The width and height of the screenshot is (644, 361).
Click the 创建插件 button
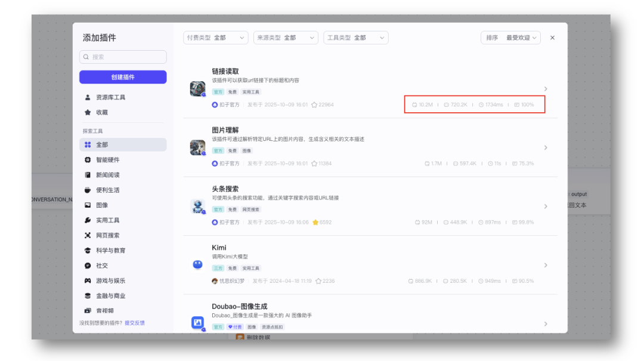[x=123, y=77]
